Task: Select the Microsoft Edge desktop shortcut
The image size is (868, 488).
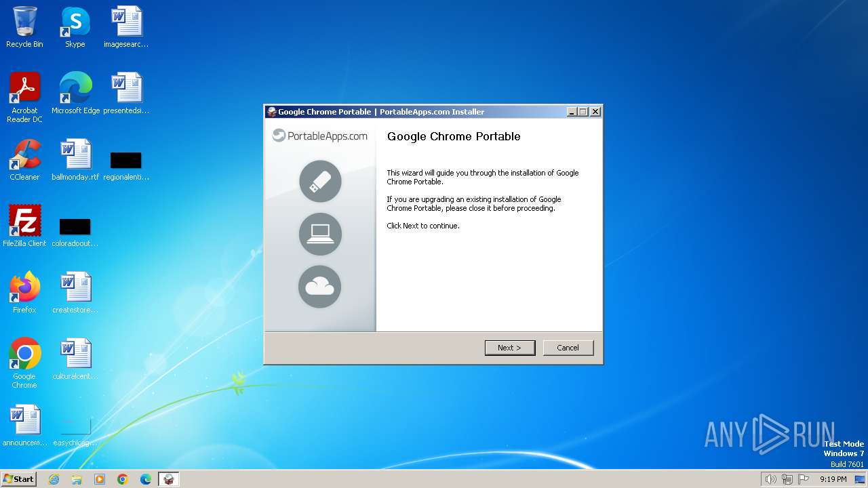Action: coord(75,94)
